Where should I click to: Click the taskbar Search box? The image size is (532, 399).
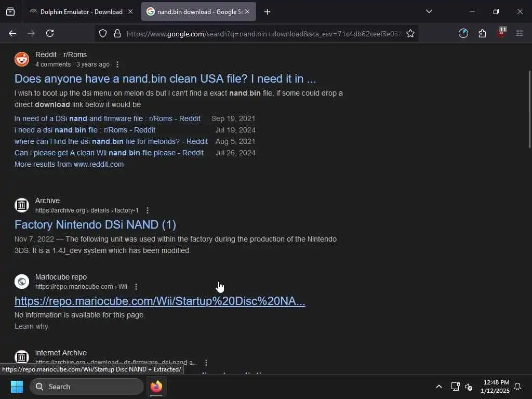click(x=87, y=387)
